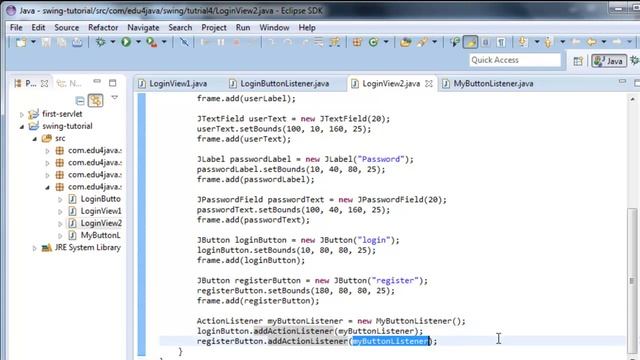The width and height of the screenshot is (640, 360).
Task: Click Collapse All icon in Package Explorer
Action: pyautogui.click(x=80, y=100)
